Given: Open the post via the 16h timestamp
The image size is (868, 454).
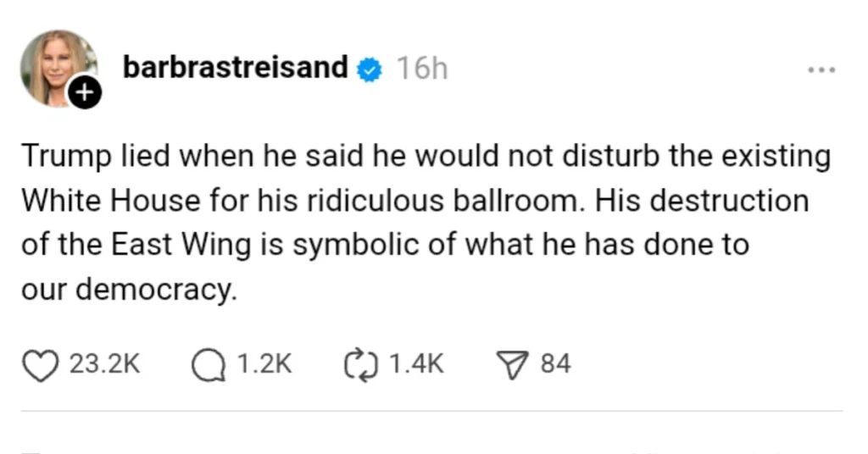Looking at the screenshot, I should pyautogui.click(x=421, y=69).
